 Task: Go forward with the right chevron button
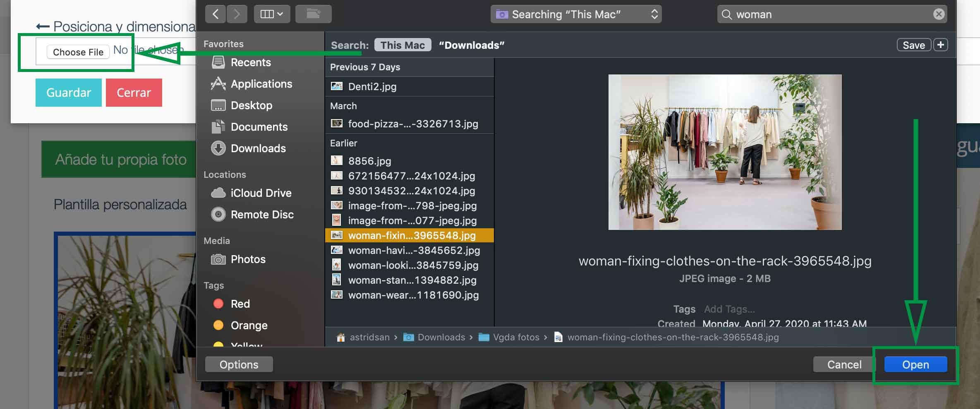click(237, 14)
